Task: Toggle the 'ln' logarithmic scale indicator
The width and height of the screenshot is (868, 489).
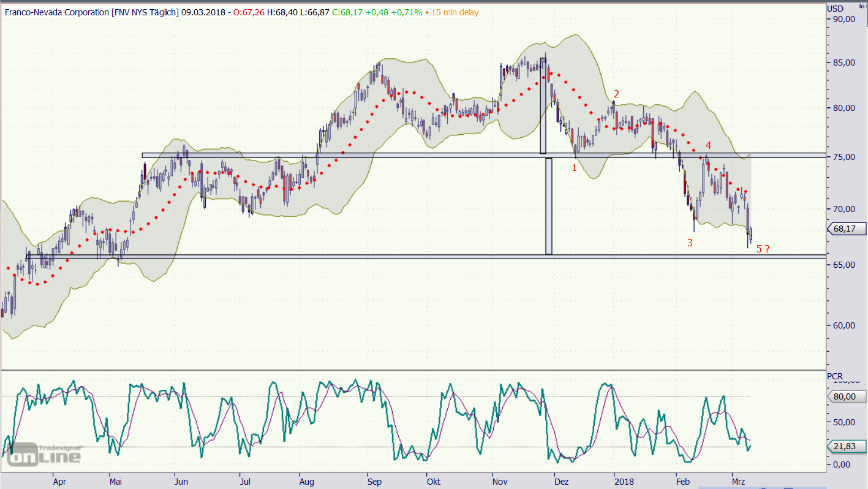Action: 862,6
